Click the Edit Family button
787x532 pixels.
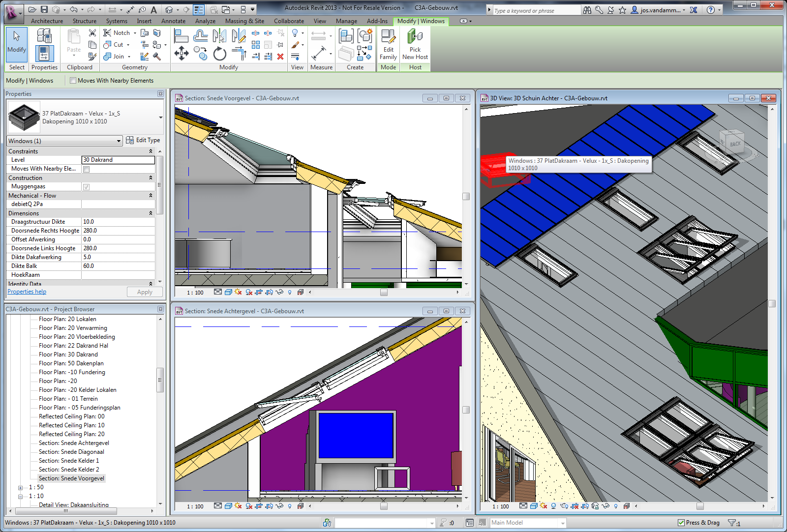coord(388,45)
